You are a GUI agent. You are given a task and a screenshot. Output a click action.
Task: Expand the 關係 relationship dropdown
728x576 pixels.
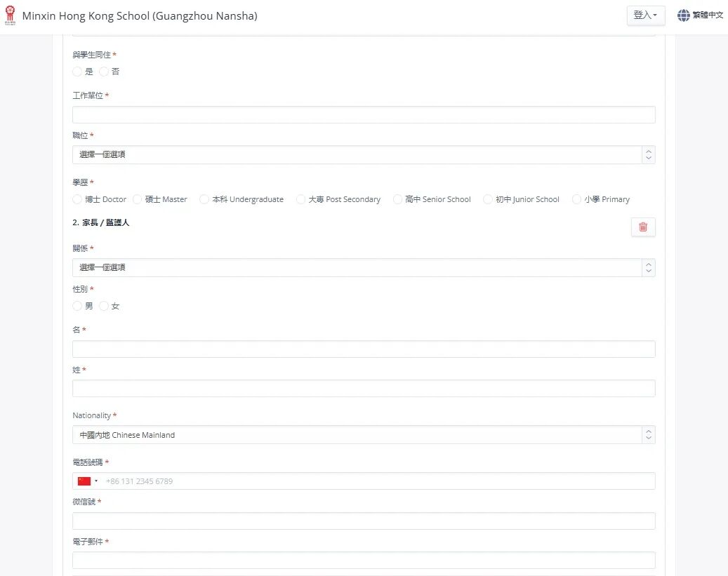364,268
